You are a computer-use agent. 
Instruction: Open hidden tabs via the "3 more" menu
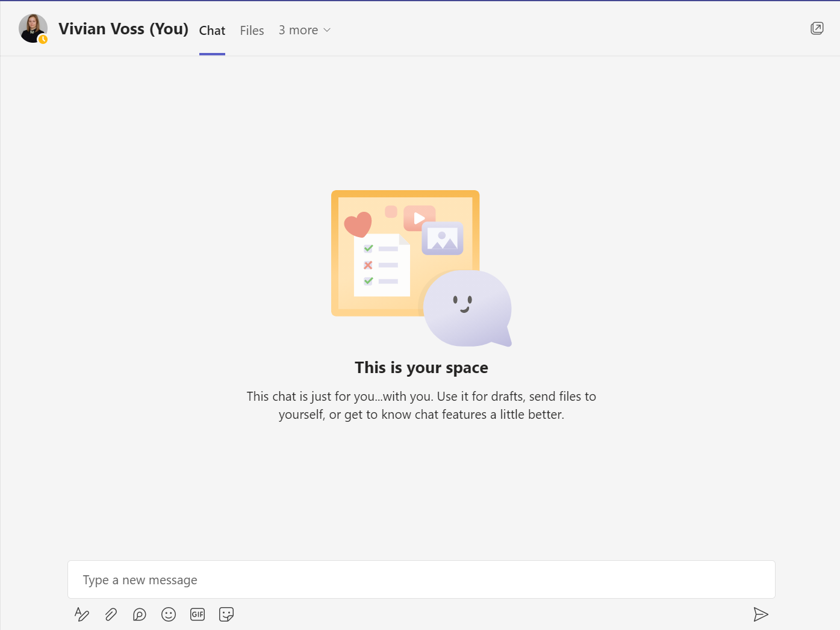[298, 29]
